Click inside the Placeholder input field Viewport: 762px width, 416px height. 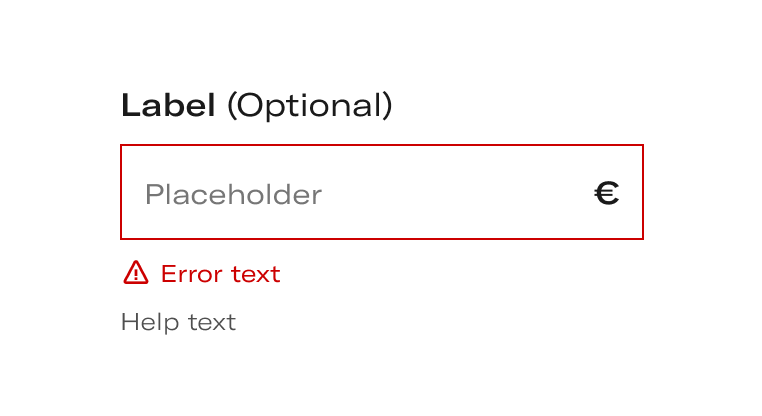click(382, 192)
